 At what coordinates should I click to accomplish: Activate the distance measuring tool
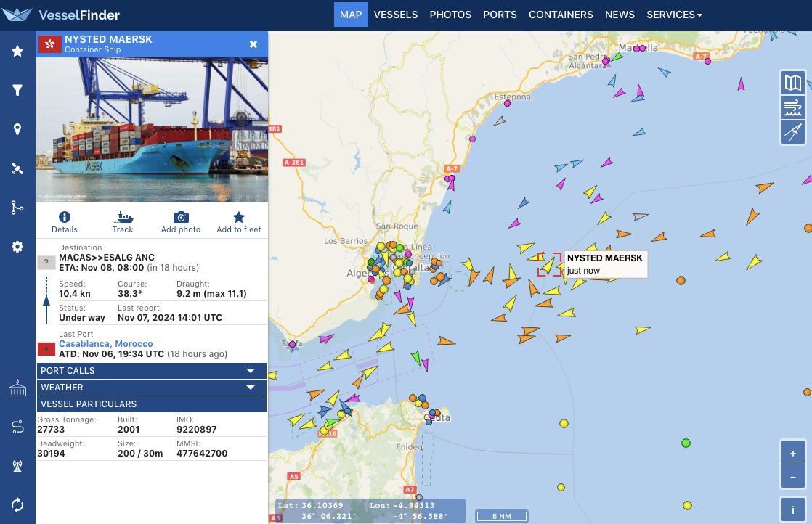pyautogui.click(x=793, y=132)
